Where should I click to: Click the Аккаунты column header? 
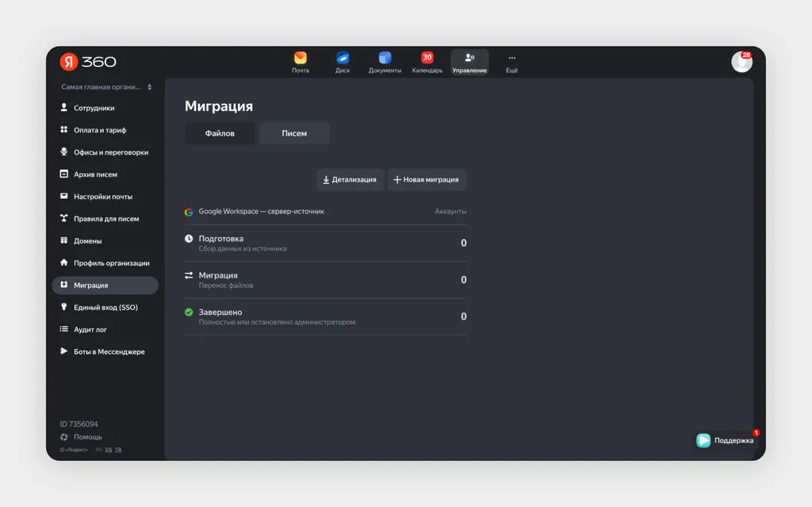tap(450, 212)
